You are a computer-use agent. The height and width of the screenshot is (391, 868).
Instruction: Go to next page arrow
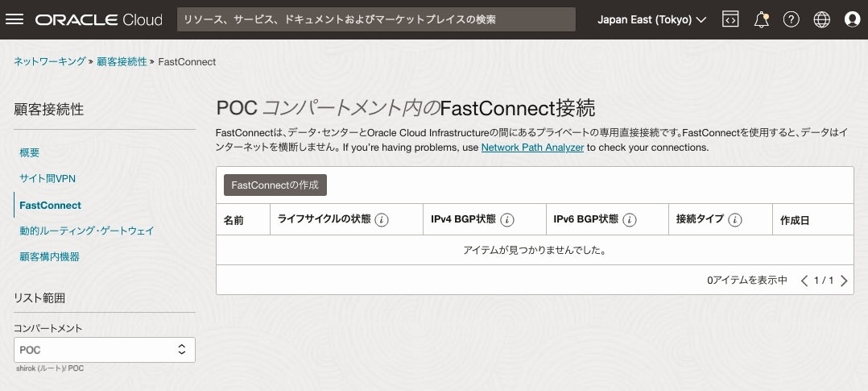844,281
